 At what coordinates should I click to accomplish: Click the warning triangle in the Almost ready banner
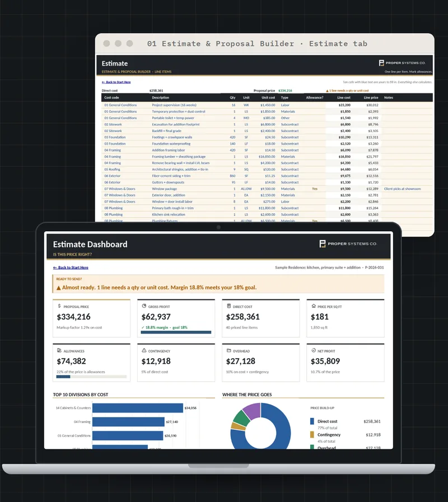point(59,288)
